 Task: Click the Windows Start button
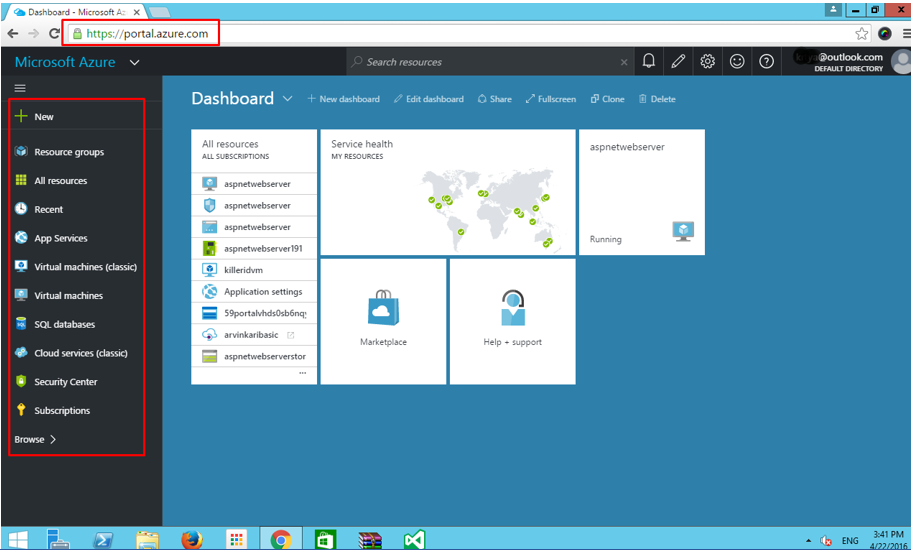[18, 541]
